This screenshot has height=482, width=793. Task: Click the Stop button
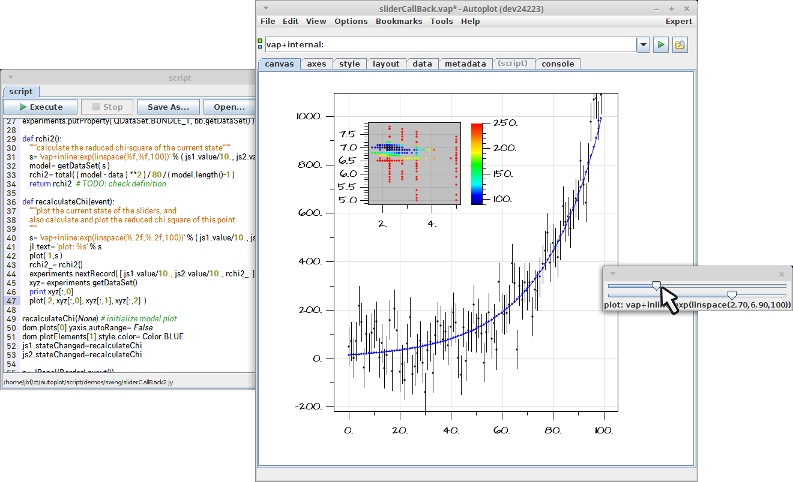pos(108,107)
